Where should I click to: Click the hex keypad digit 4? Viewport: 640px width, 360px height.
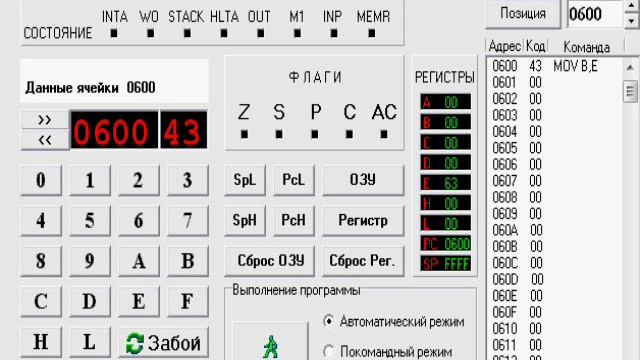pos(41,220)
